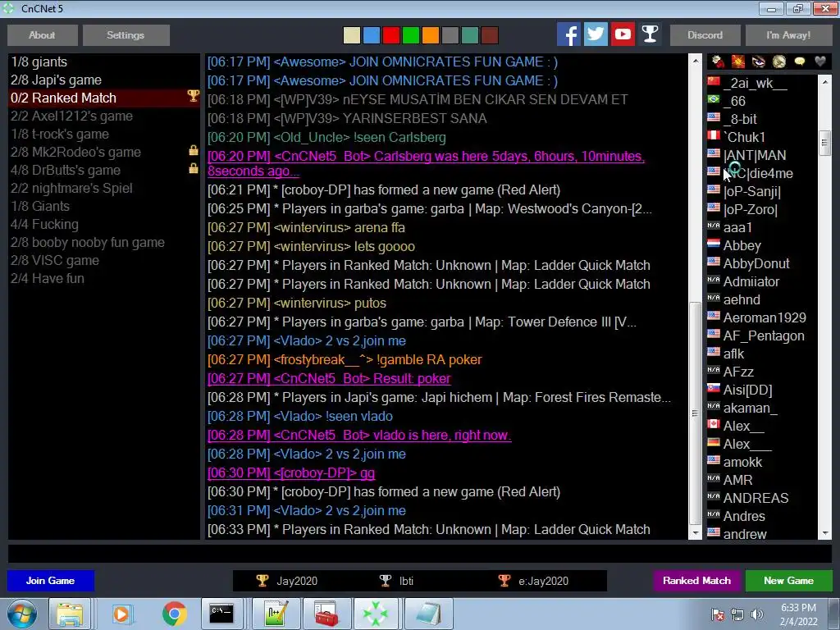Click the lock icon on DrButts's game
The width and height of the screenshot is (840, 630).
coord(194,169)
